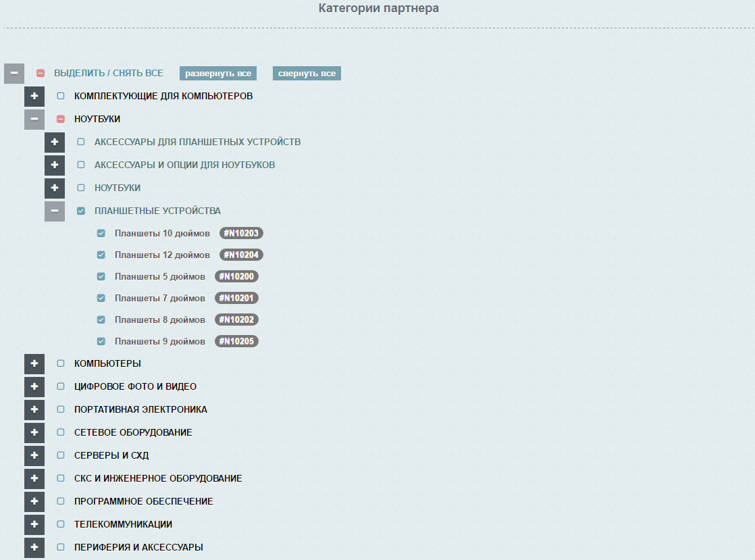The image size is (755, 560).
Task: Collapse the top-level НОУТБУКИ category minus icon
Action: pos(34,119)
